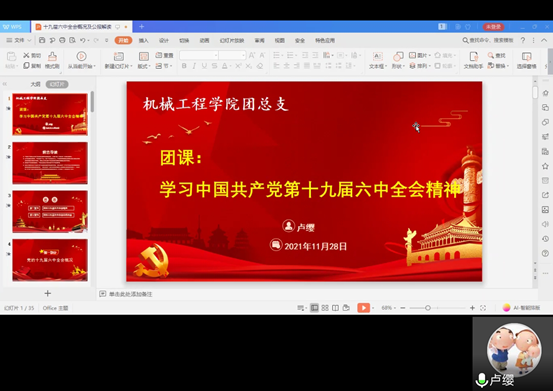Click the add slide plus below thumbnails
Screen dimensions: 553x391
[x=48, y=293]
